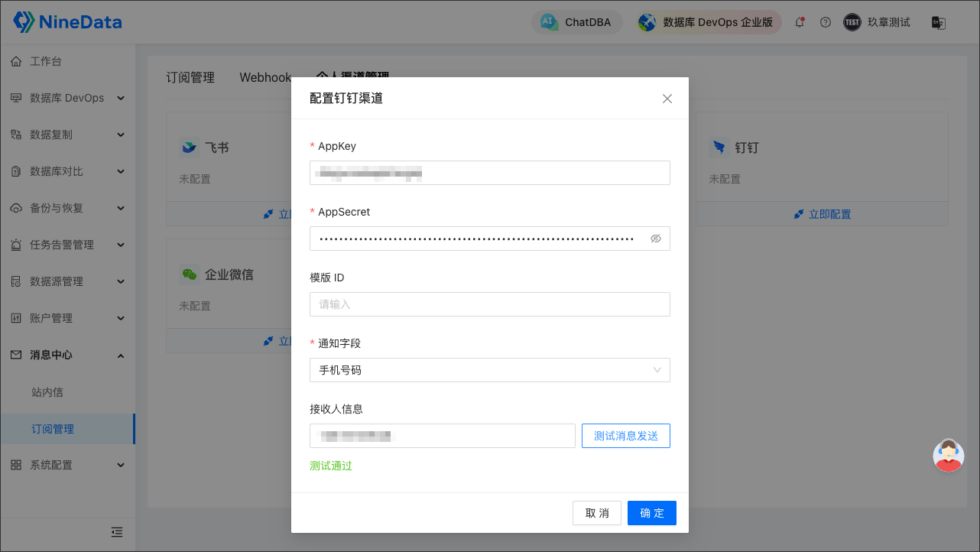Click 立即配置 on the 钉钉 card
Screen dimensions: 980x552
[x=823, y=214]
